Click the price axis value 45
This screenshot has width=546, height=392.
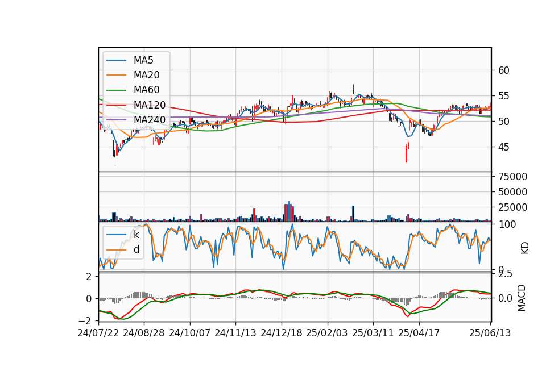click(504, 147)
